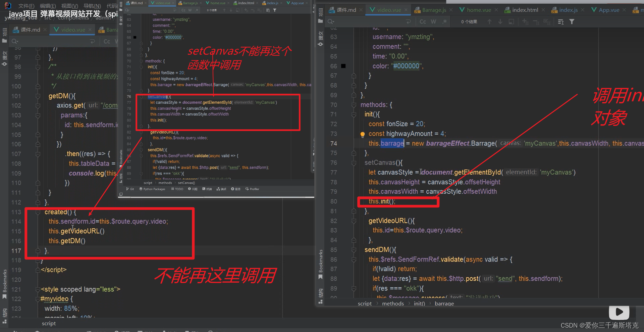Collapse methods block at line 70, right window
The image size is (644, 332).
(354, 105)
